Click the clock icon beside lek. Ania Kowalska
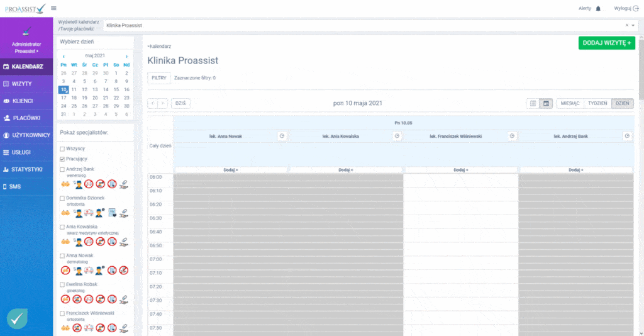This screenshot has height=336, width=644. [397, 136]
